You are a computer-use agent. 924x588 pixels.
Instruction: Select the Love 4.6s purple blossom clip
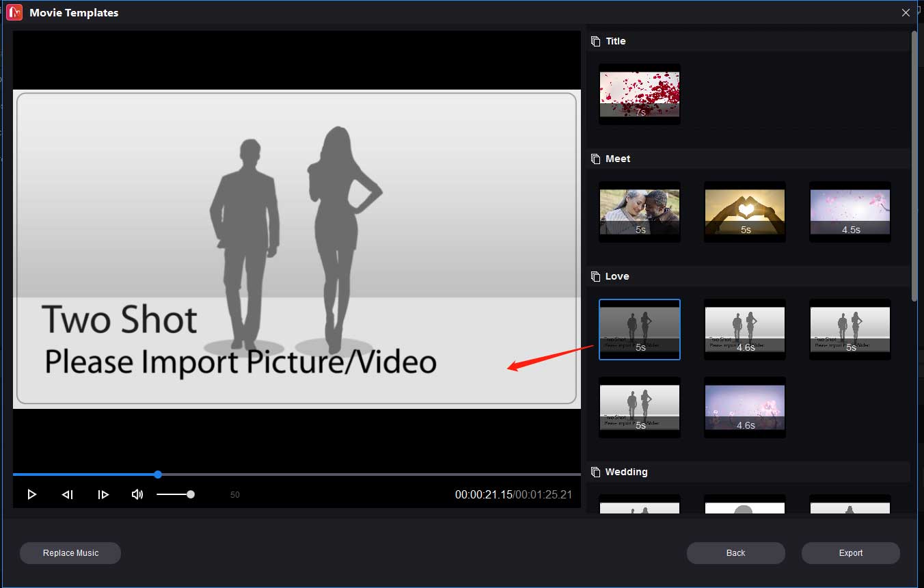click(x=745, y=407)
